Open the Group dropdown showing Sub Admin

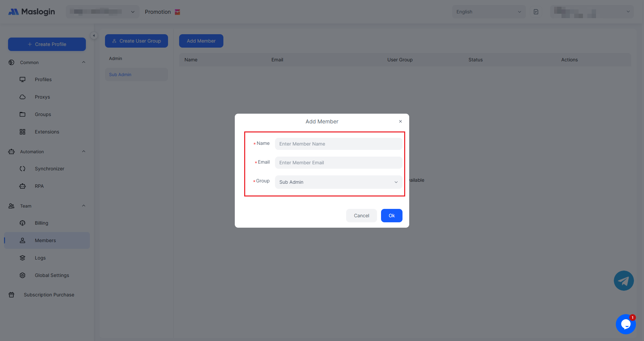pyautogui.click(x=338, y=182)
